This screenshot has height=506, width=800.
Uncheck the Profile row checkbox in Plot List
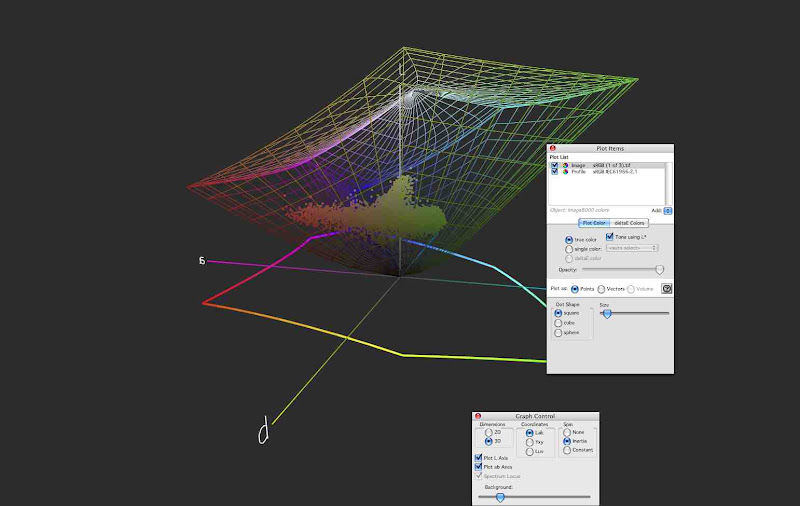pos(555,172)
